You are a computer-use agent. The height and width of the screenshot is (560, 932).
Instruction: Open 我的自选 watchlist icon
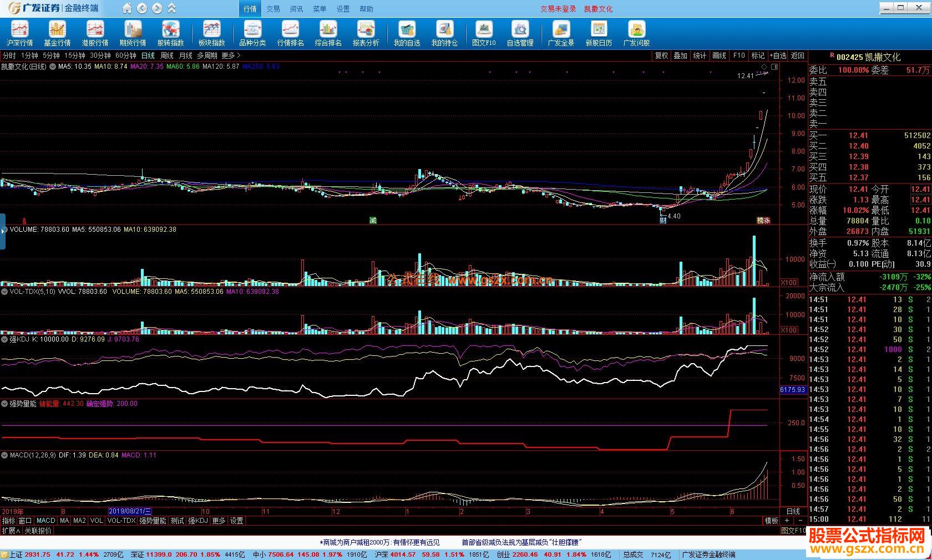pyautogui.click(x=407, y=33)
